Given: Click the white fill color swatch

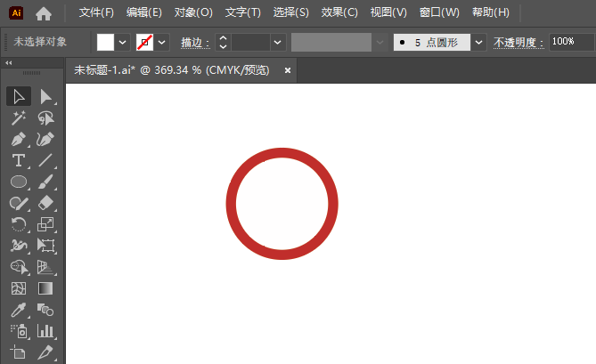Looking at the screenshot, I should 105,42.
